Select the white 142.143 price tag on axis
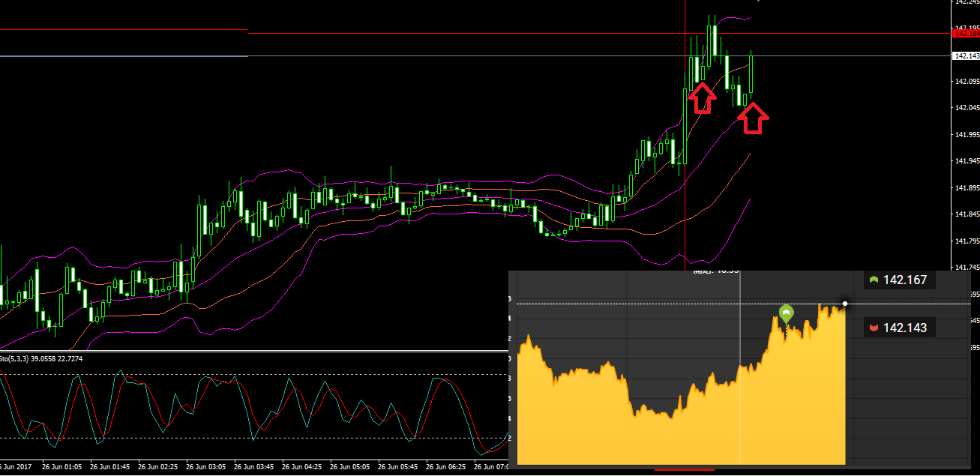Screen dimensions: 980x476 966,56
